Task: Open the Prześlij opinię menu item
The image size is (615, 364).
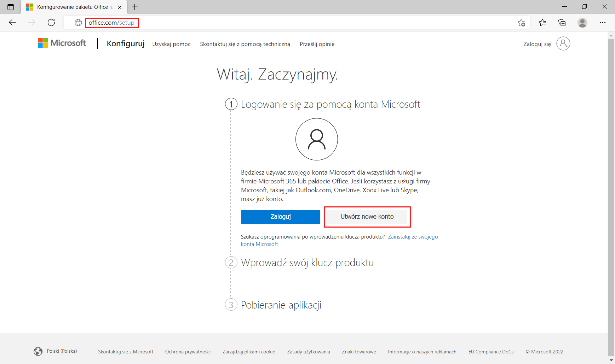Action: [x=317, y=44]
